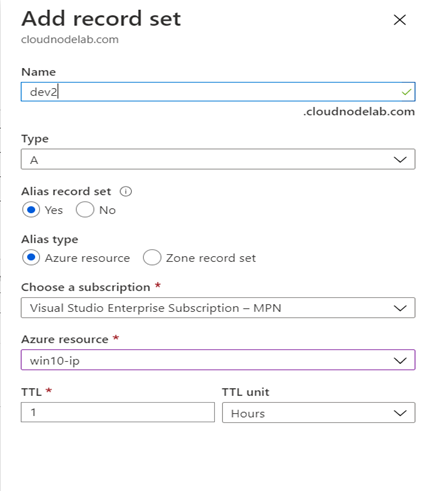Click the info icon beside Alias record set
This screenshot has width=433, height=491.
(x=126, y=191)
